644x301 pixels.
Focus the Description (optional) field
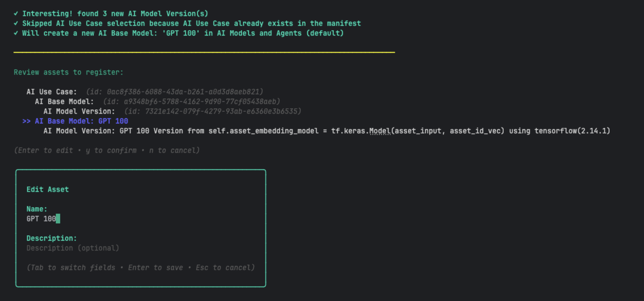73,248
